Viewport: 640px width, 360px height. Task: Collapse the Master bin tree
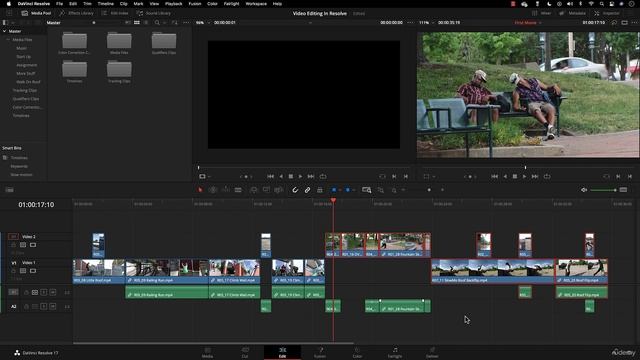point(4,31)
